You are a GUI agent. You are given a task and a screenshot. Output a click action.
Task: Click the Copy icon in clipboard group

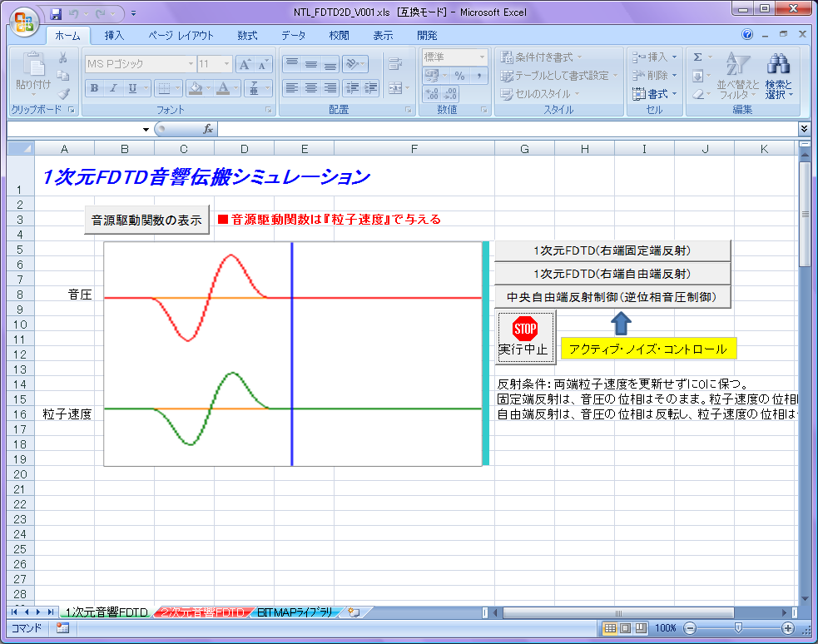[63, 76]
